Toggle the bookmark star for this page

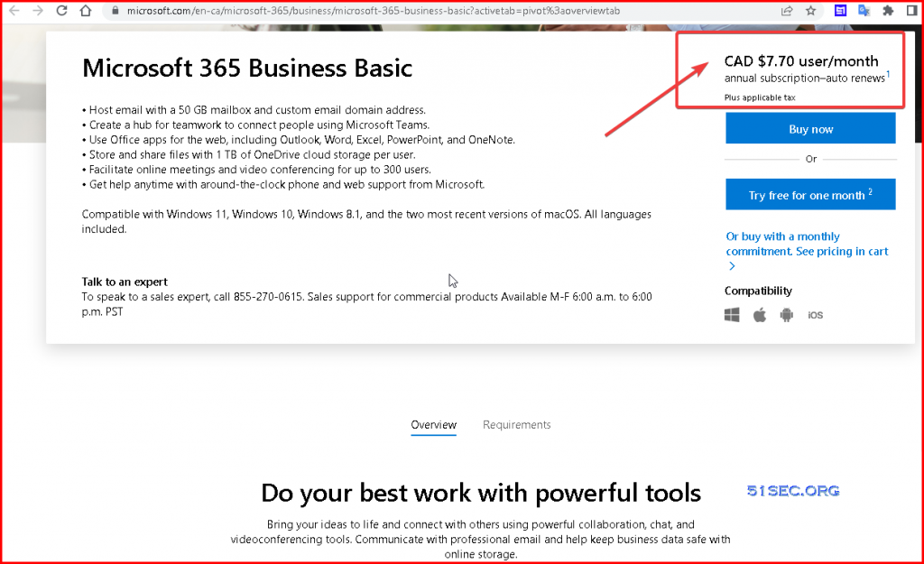(810, 10)
